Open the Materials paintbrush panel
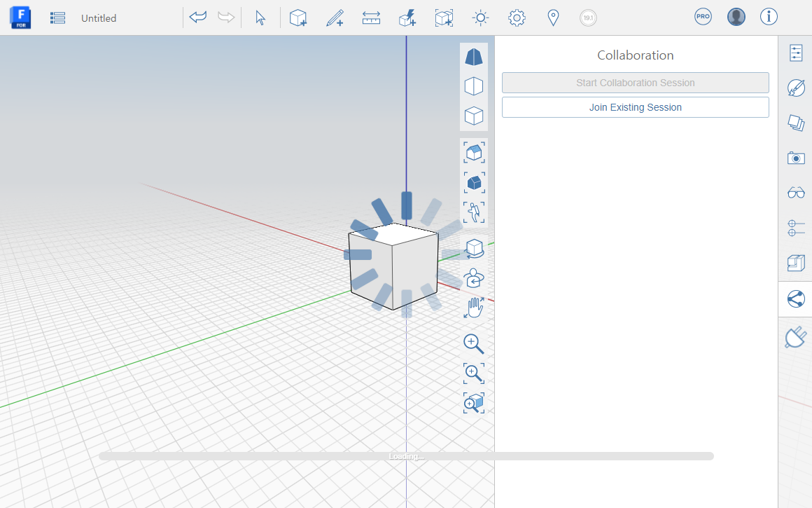 (795, 88)
